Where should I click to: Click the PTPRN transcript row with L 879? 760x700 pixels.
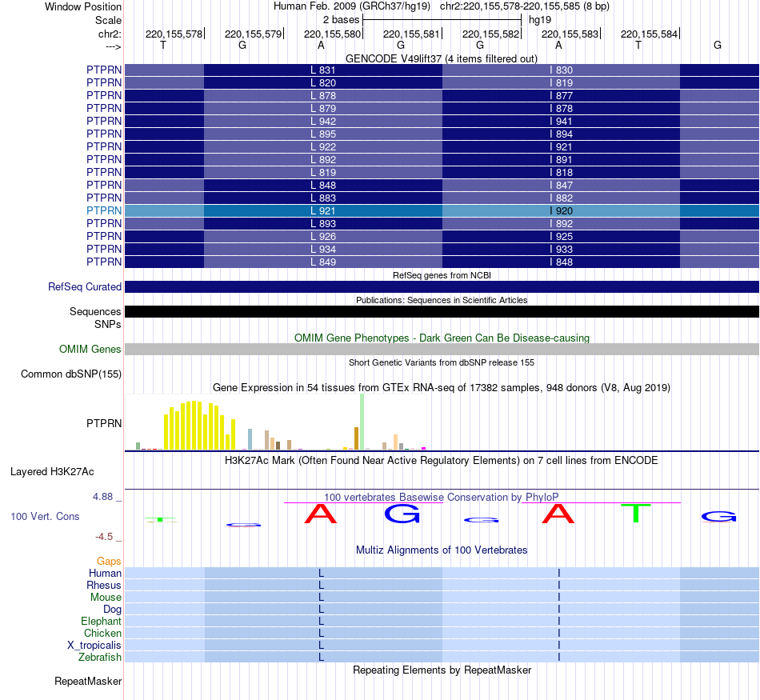click(442, 108)
